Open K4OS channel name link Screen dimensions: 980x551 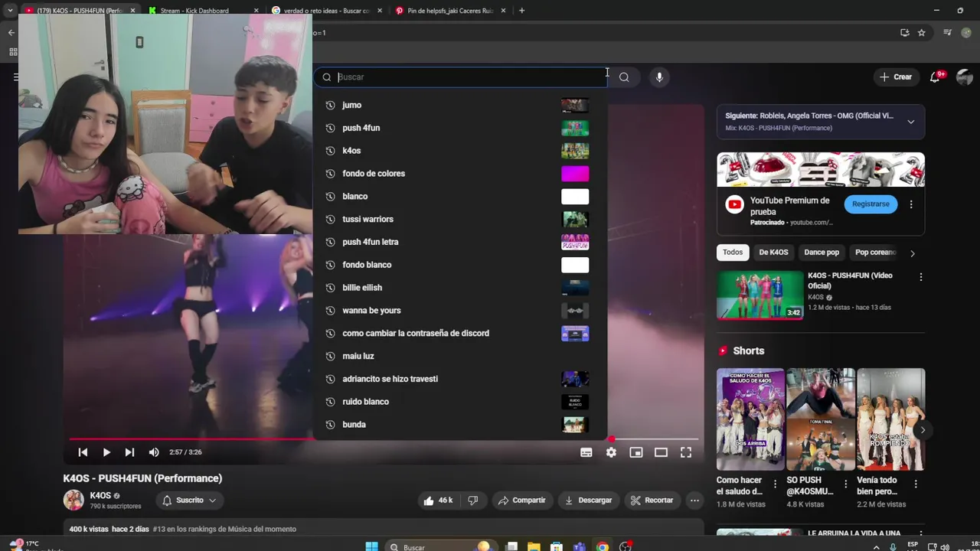pos(100,496)
